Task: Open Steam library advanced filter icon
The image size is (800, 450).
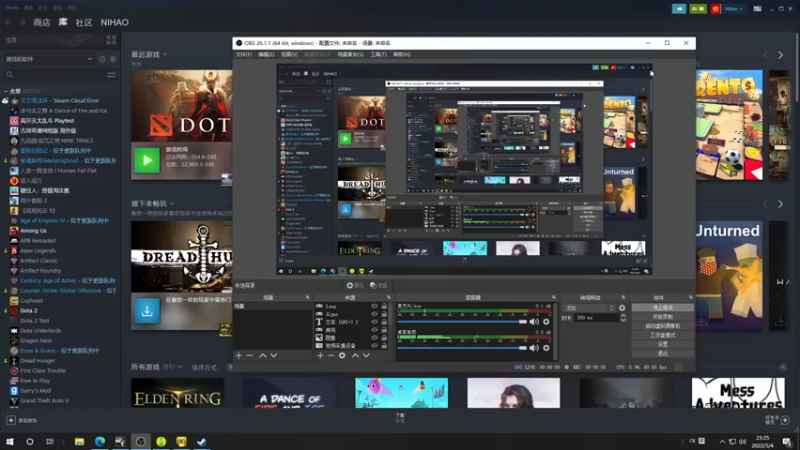Action: [x=111, y=75]
